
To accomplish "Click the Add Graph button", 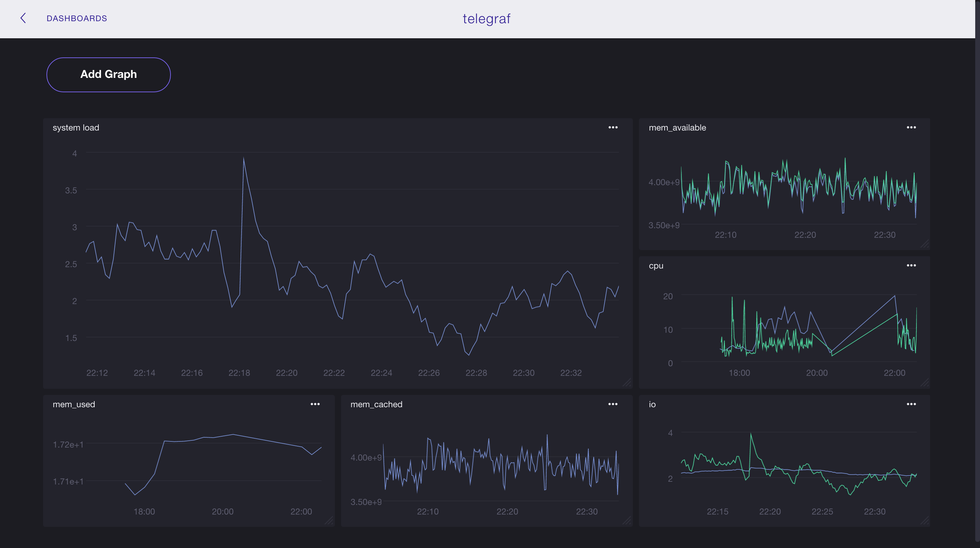I will [108, 74].
